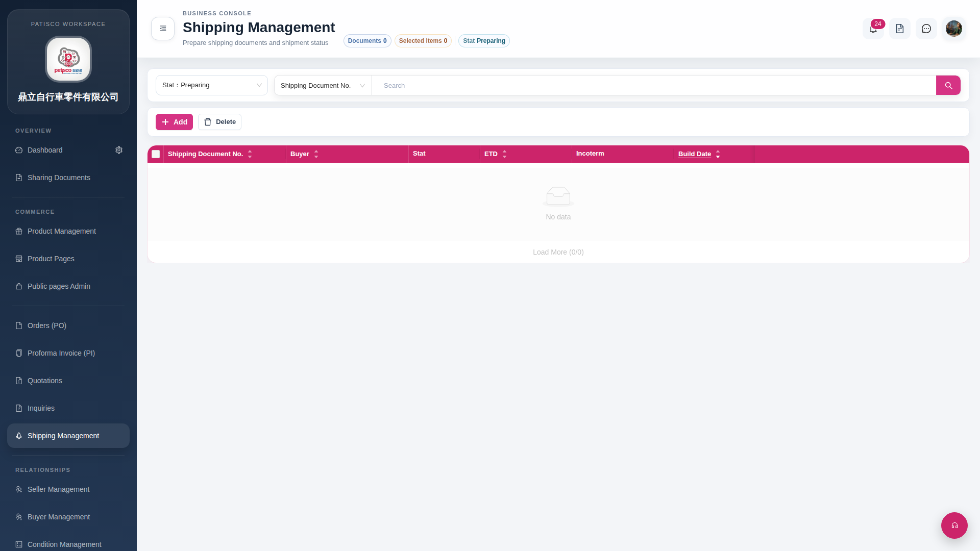This screenshot has height=551, width=980.
Task: Collapse the sidebar with menu toggle icon
Action: coord(163,29)
